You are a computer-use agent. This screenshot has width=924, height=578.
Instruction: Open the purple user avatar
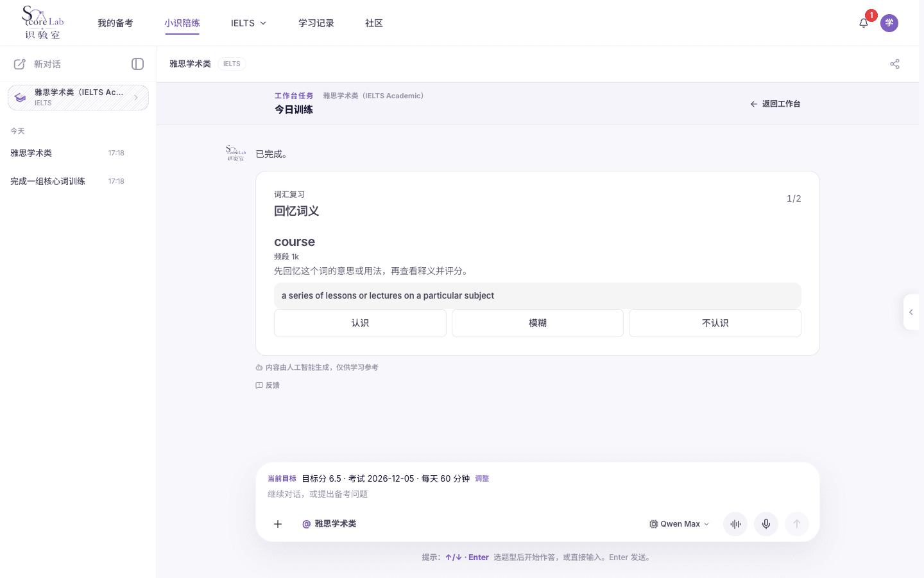[x=889, y=23]
